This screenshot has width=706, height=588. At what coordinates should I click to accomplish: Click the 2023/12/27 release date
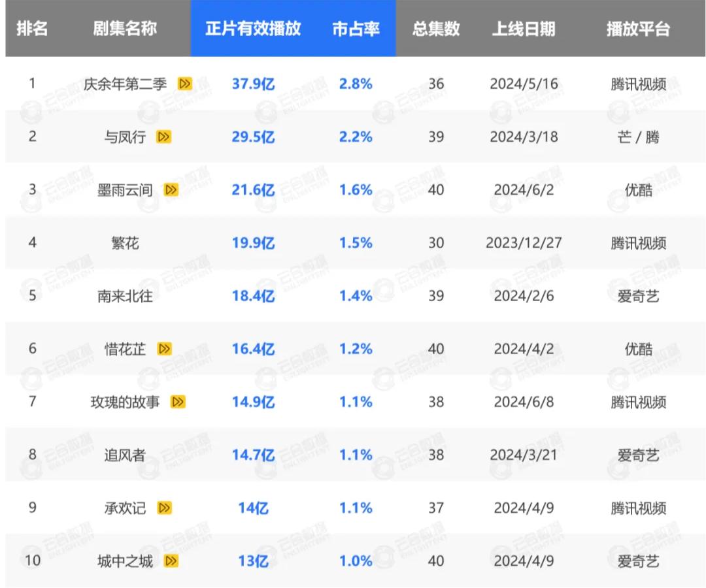(524, 244)
